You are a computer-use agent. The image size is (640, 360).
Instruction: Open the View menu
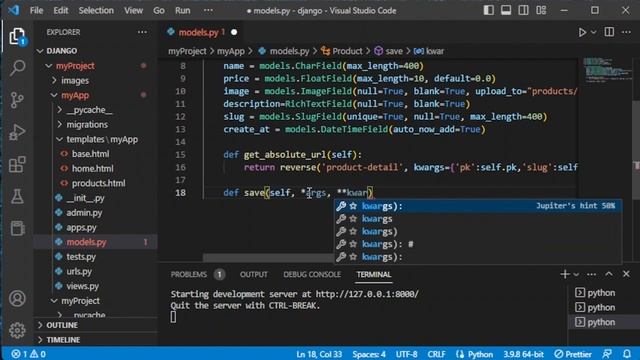coord(133,10)
